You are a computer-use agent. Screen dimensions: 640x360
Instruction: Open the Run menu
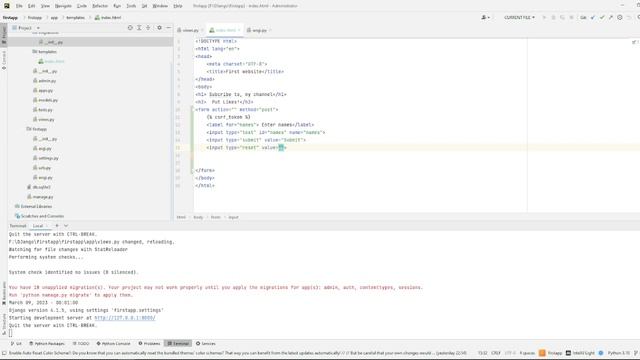tap(117, 6)
